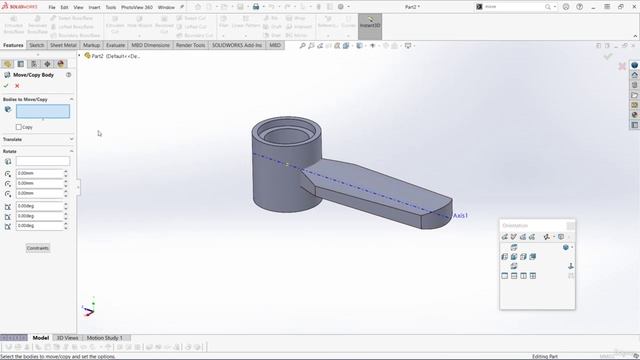Click Zoom to Area in heads-up toolbar
Screen dimensions: 640x360
pos(311,46)
